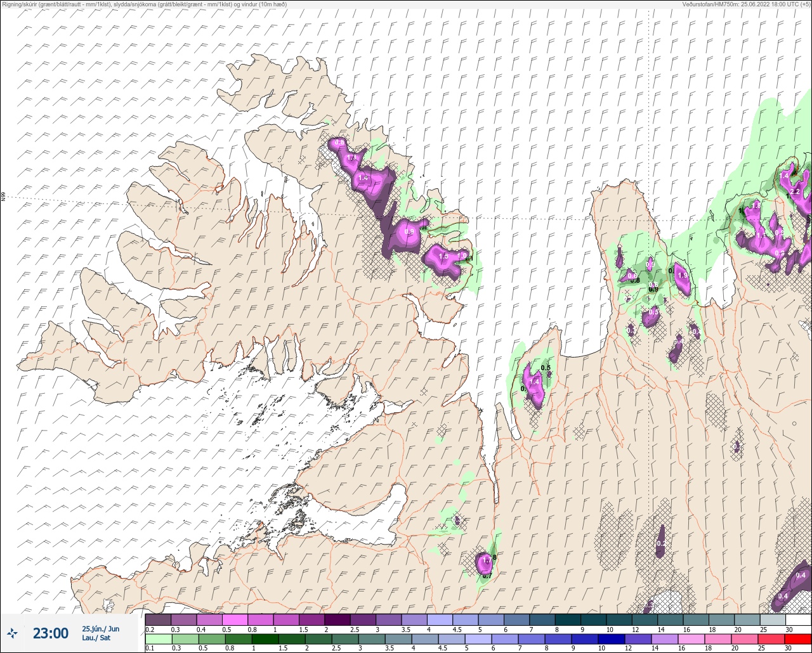
Task: Click the '1.9' precipitation value on map
Action: click(683, 275)
